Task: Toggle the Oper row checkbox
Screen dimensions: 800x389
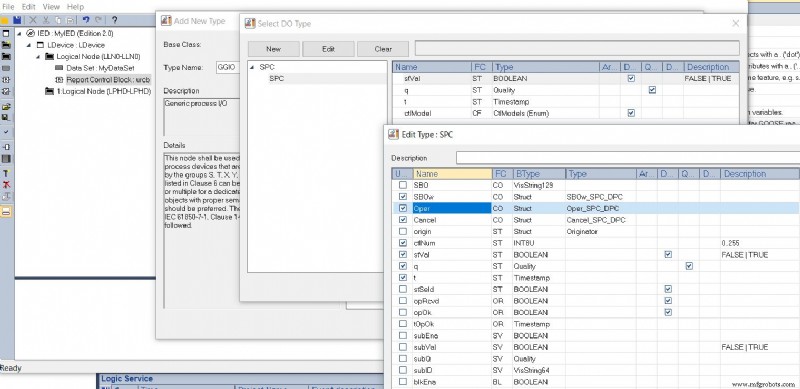Action: (x=403, y=208)
